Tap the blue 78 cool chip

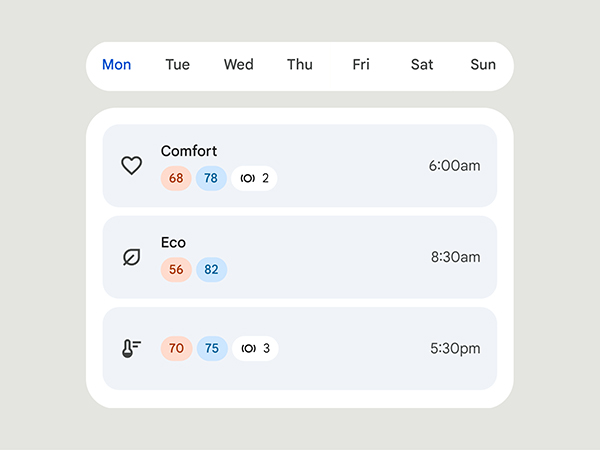coord(211,178)
